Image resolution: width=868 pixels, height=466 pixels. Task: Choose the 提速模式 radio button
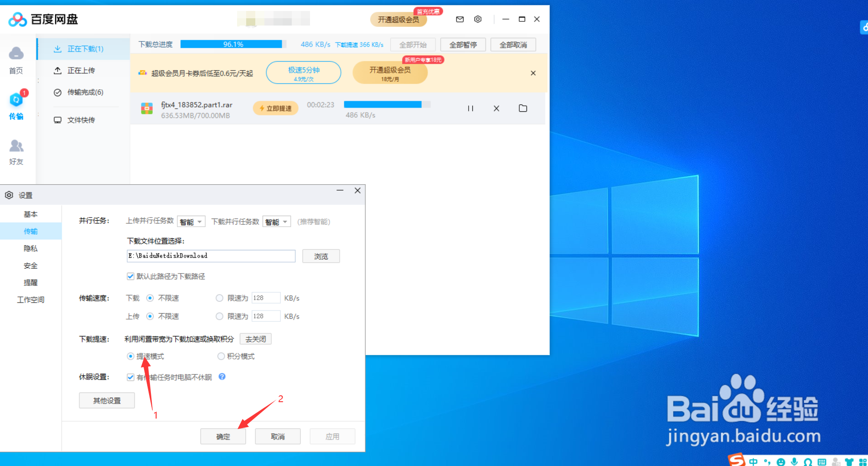click(x=130, y=356)
